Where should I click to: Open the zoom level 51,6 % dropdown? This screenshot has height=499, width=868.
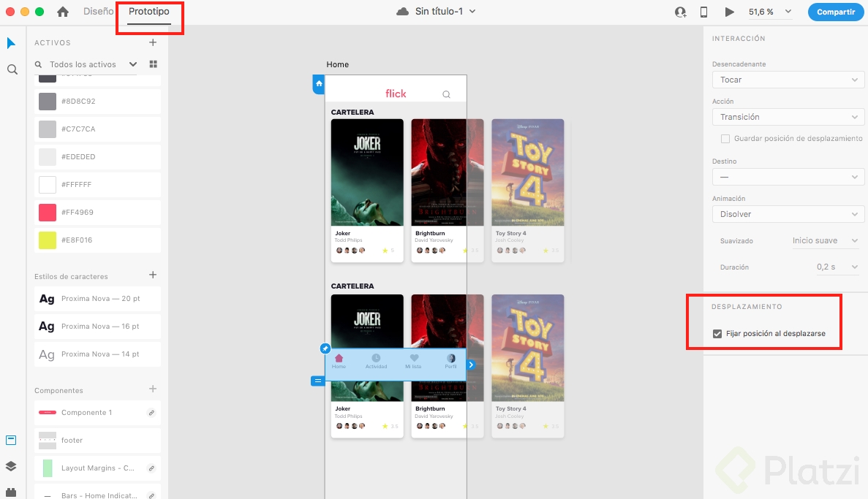770,12
